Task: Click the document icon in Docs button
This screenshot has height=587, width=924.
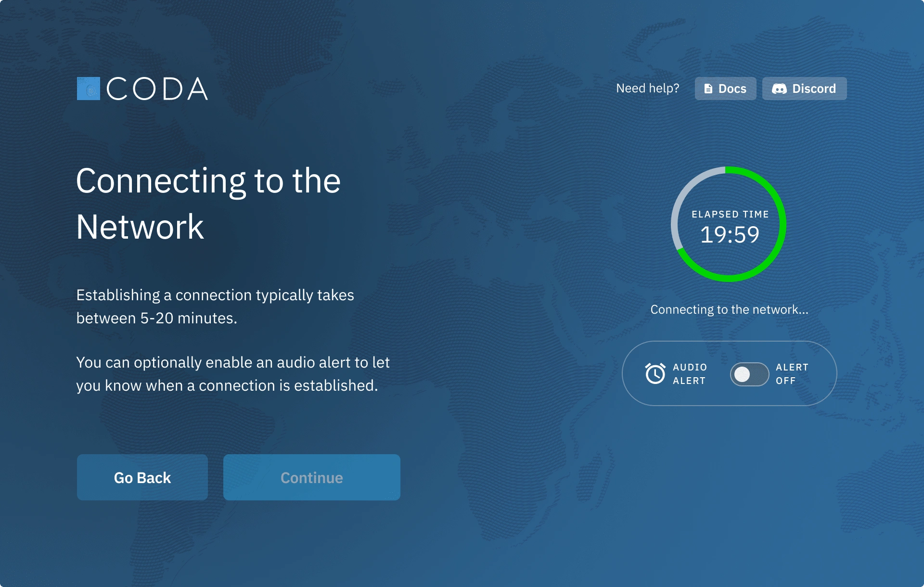Action: click(x=708, y=89)
